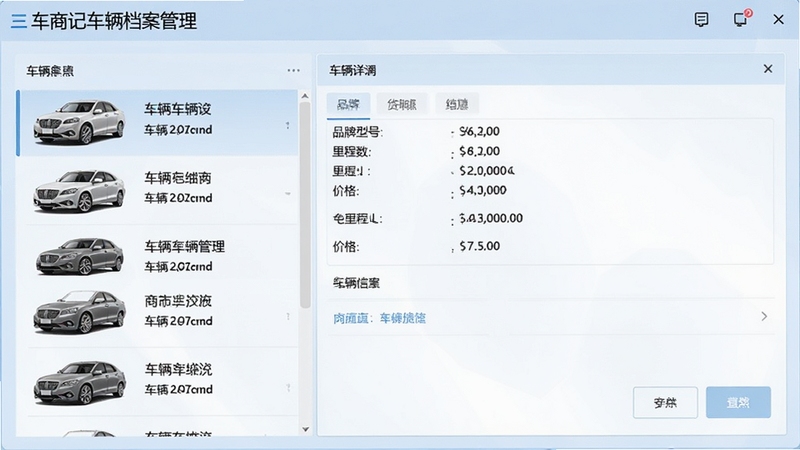
Task: Click the 里程数 value $6.2,00
Action: pyautogui.click(x=479, y=152)
